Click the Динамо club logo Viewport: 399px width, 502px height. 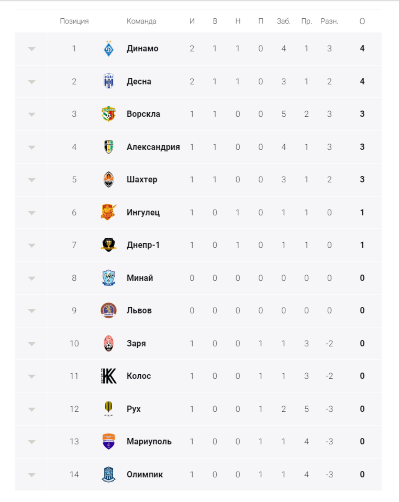[109, 49]
